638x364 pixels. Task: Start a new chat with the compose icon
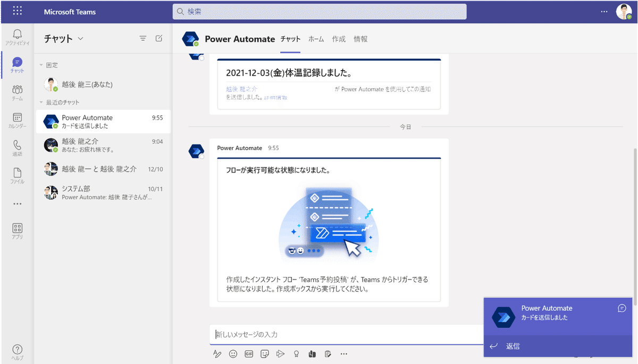pos(158,38)
